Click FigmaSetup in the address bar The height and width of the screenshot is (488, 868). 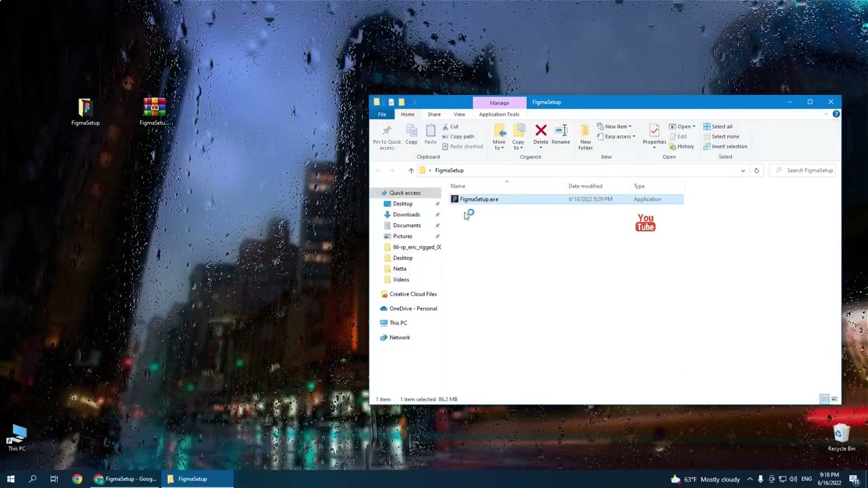point(450,171)
